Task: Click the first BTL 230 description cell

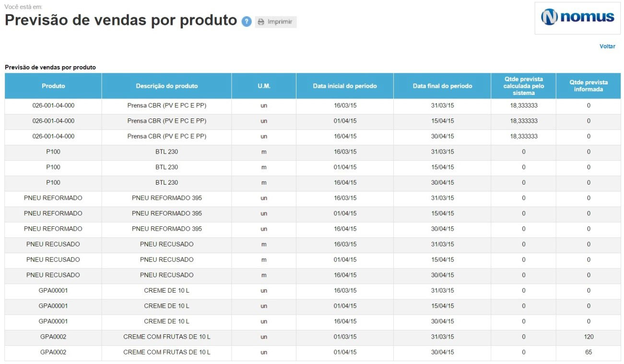Action: tap(167, 152)
